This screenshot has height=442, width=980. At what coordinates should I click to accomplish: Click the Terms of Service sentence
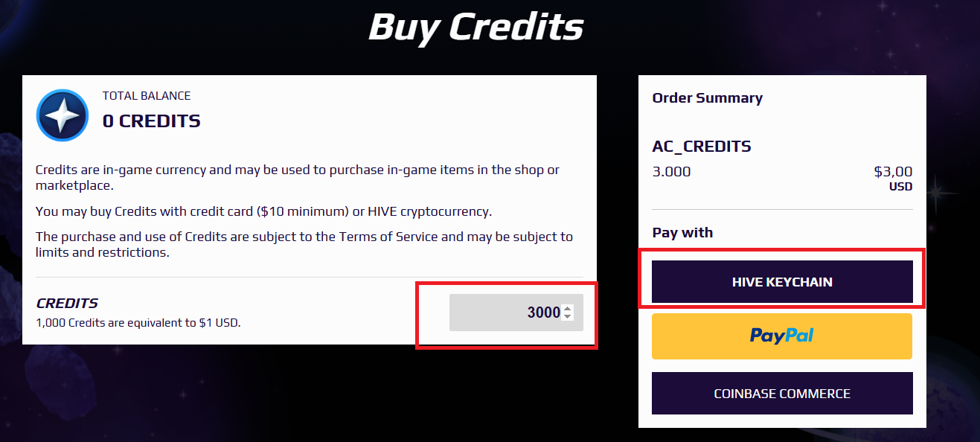click(304, 244)
